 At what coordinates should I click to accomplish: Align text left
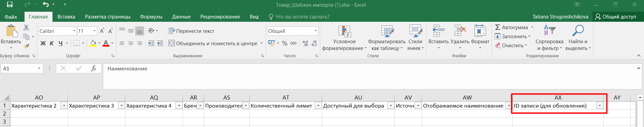point(122,43)
